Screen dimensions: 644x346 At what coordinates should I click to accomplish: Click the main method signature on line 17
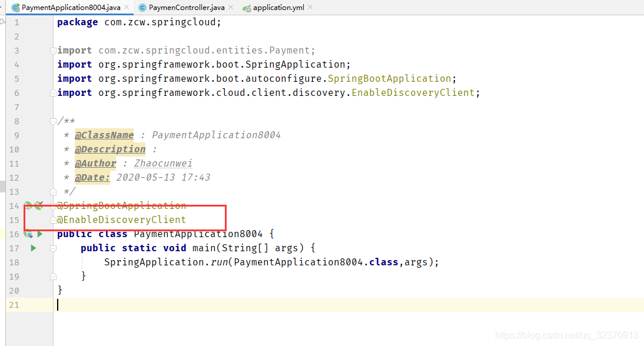198,248
